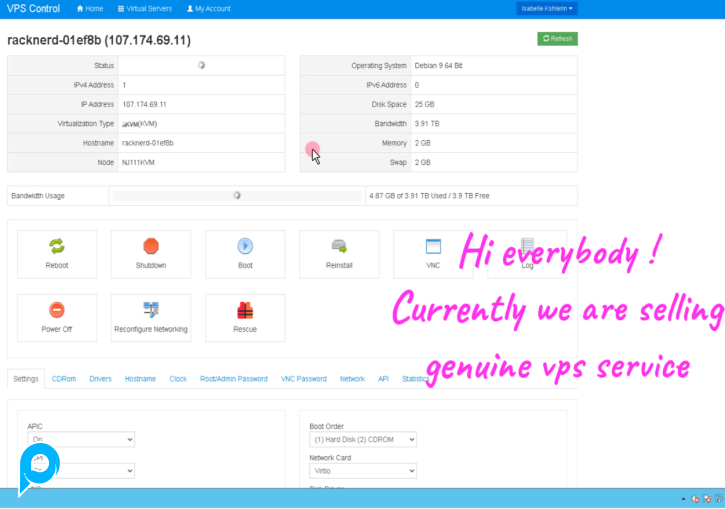Open the Boot Order dropdown
Screen dimensions: 725x509
pyautogui.click(x=363, y=439)
